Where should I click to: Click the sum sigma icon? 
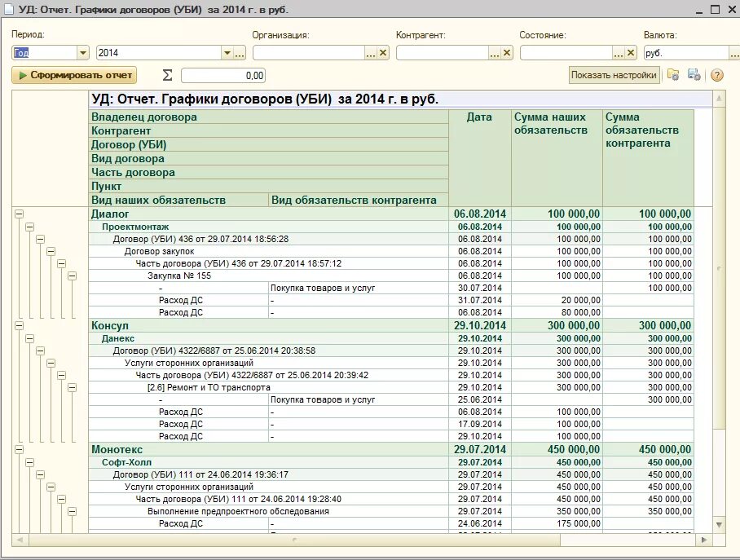pyautogui.click(x=167, y=75)
